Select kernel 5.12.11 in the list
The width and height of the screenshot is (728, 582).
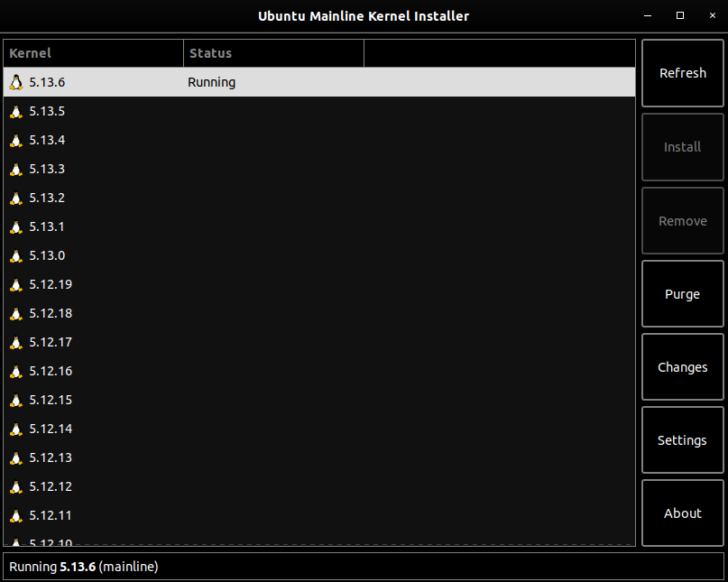click(319, 515)
